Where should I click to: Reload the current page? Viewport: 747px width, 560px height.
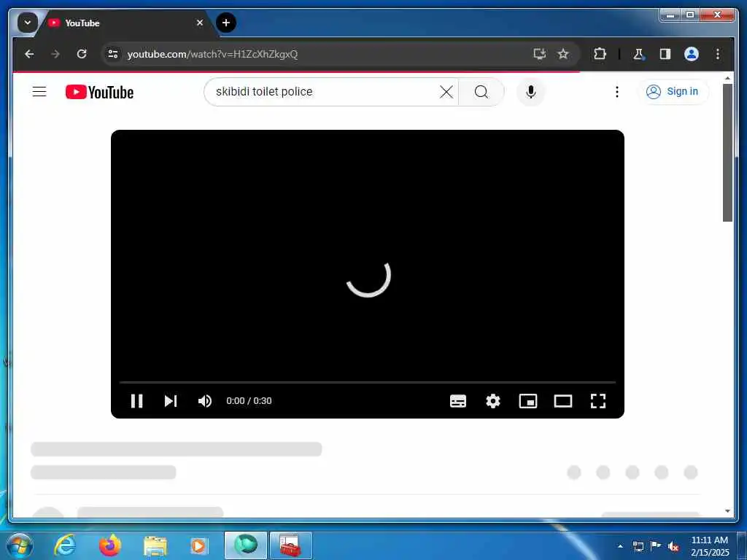pyautogui.click(x=82, y=54)
